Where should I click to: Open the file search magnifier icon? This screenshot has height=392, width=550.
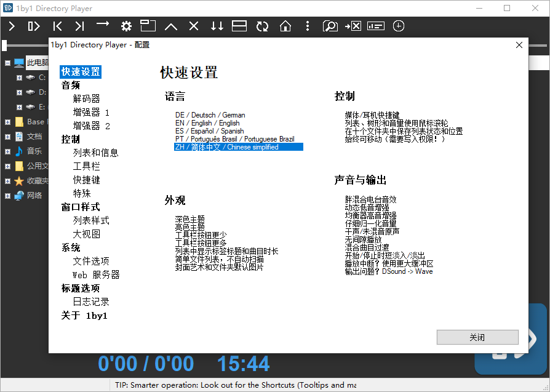(330, 26)
